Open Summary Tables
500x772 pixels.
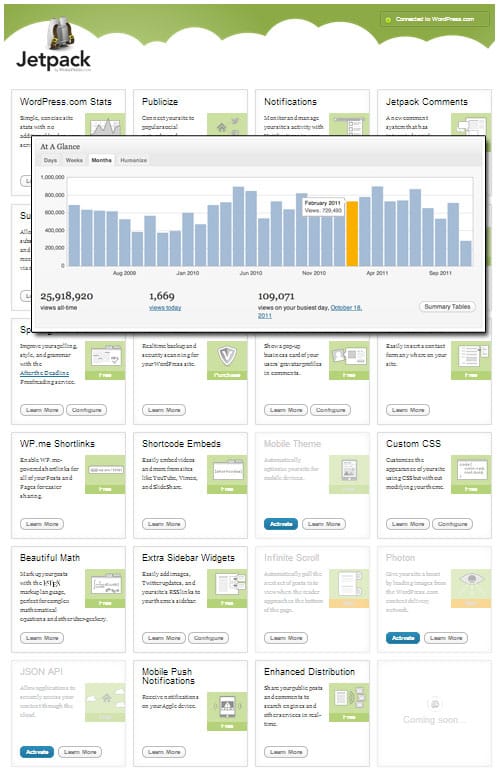point(447,306)
